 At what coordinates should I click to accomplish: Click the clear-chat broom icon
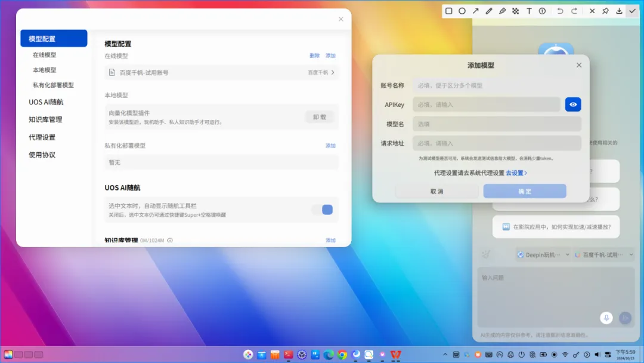coord(486,254)
